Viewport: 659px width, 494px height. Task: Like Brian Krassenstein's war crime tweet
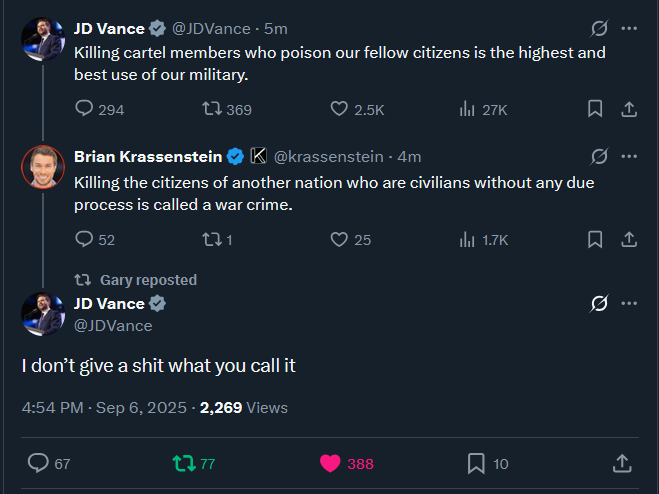click(339, 239)
